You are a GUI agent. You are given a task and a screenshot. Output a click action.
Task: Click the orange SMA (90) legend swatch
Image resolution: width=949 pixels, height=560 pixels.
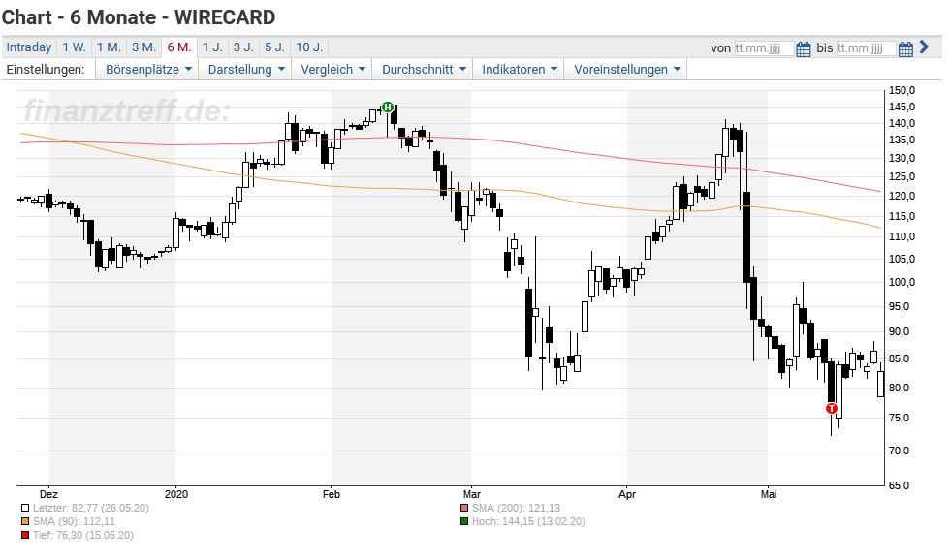[25, 521]
